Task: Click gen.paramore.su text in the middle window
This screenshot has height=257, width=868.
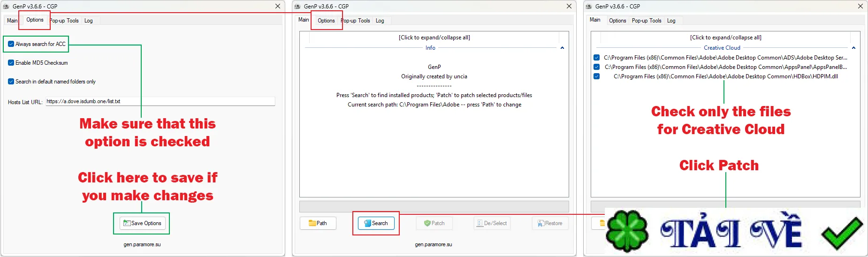Action: pos(434,244)
